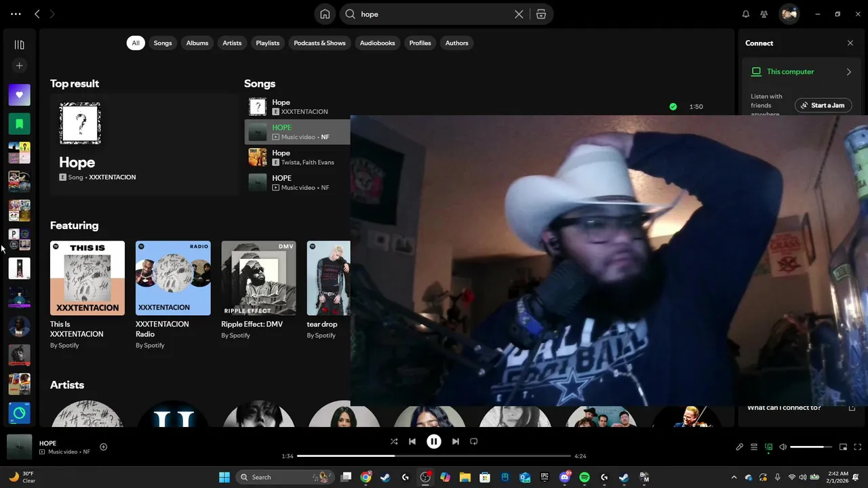Image resolution: width=868 pixels, height=488 pixels.
Task: Expand This computer device chevron
Action: [849, 72]
